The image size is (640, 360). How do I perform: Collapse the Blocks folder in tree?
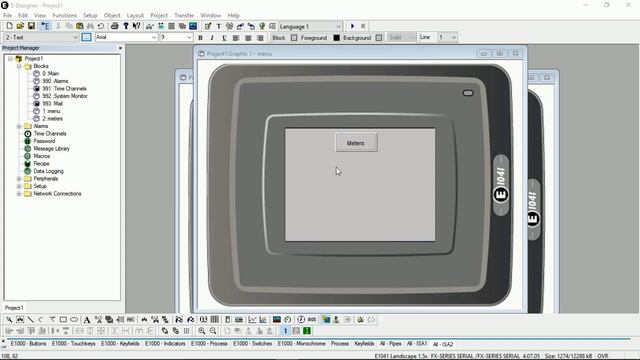pos(19,66)
